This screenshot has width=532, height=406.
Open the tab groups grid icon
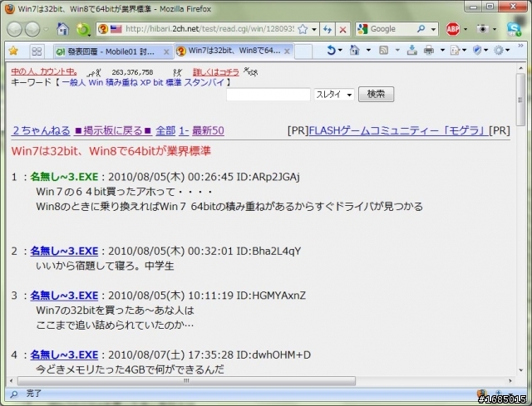(x=37, y=51)
